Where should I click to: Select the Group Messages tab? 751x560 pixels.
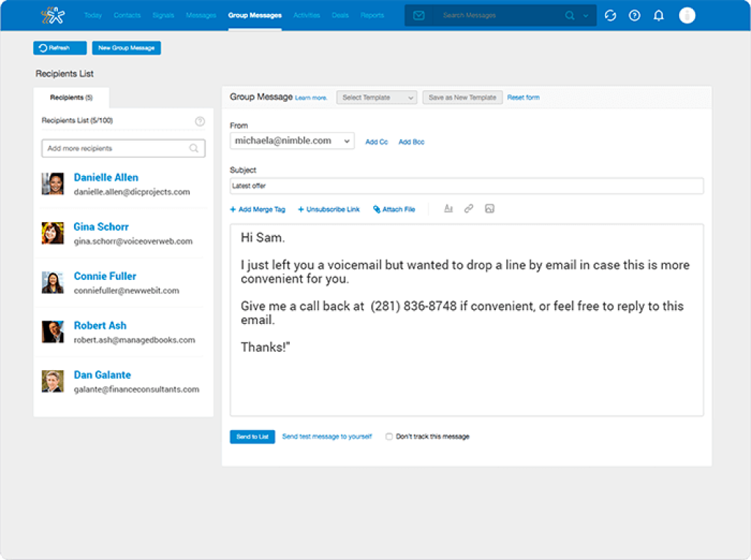[x=254, y=15]
